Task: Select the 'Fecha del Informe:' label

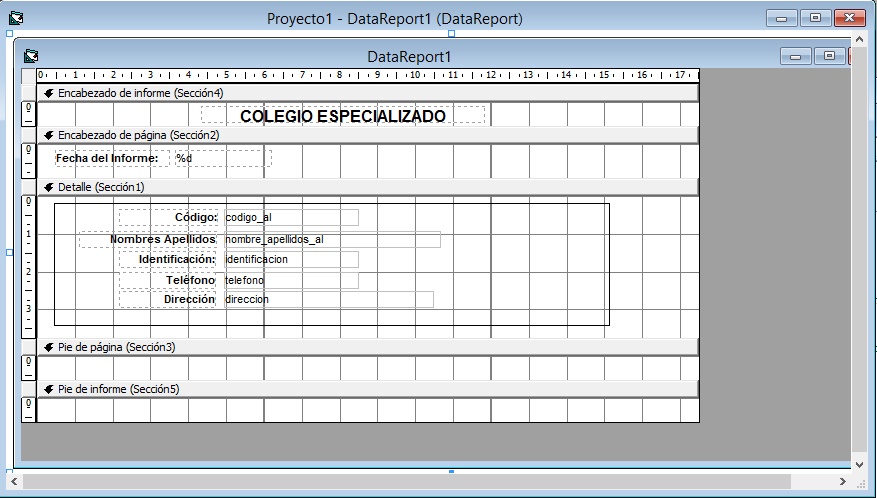Action: point(108,158)
